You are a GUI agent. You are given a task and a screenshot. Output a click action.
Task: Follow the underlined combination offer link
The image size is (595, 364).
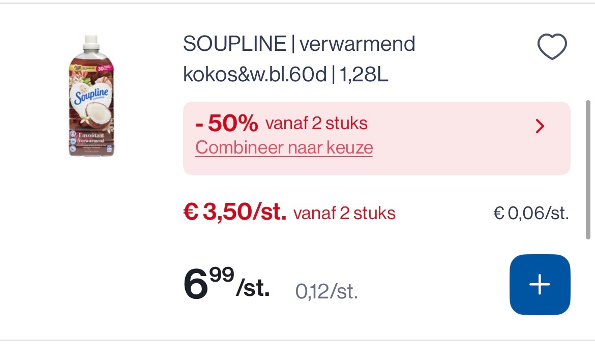coord(284,147)
